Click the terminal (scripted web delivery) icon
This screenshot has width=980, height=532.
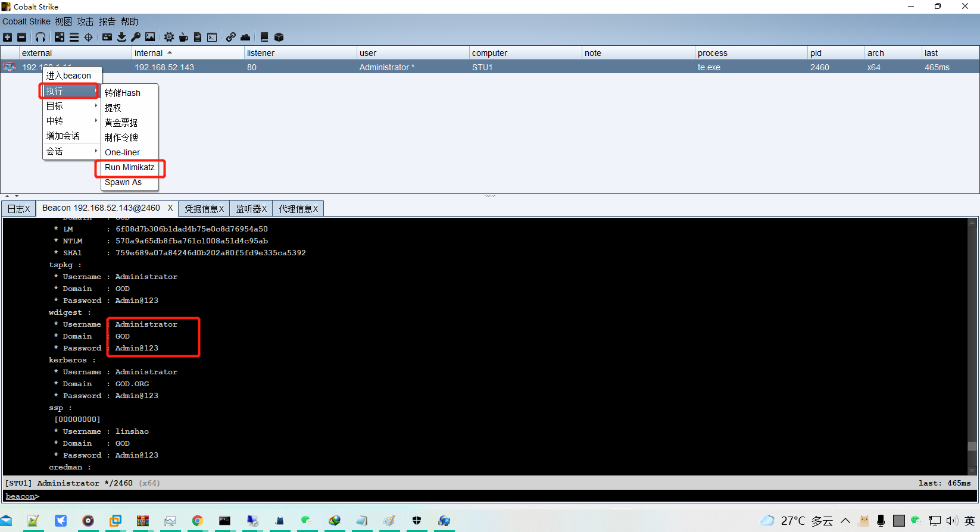pyautogui.click(x=212, y=37)
